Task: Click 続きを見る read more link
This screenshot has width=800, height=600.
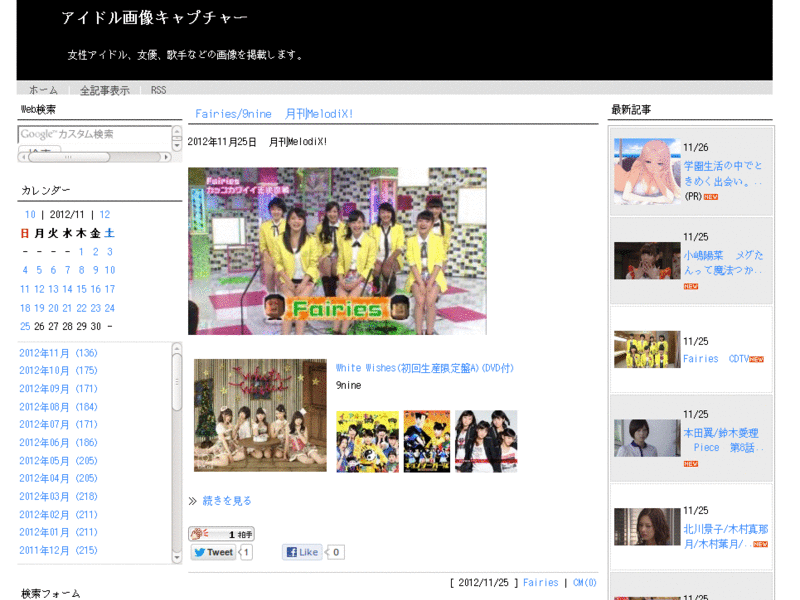Action: click(x=227, y=501)
